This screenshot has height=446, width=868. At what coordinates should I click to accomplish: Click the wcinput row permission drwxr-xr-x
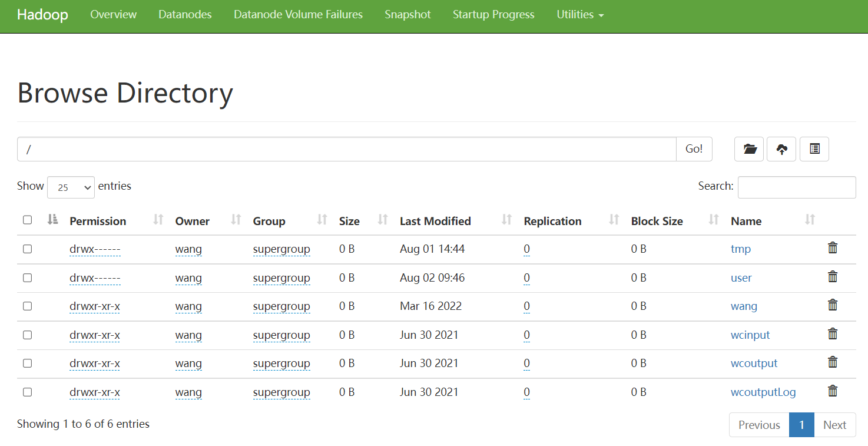point(95,335)
